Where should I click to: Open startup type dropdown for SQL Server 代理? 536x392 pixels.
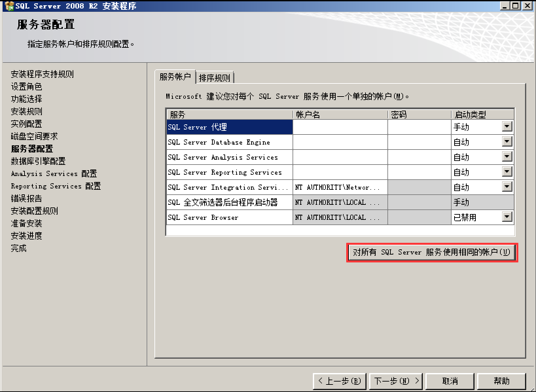[507, 126]
